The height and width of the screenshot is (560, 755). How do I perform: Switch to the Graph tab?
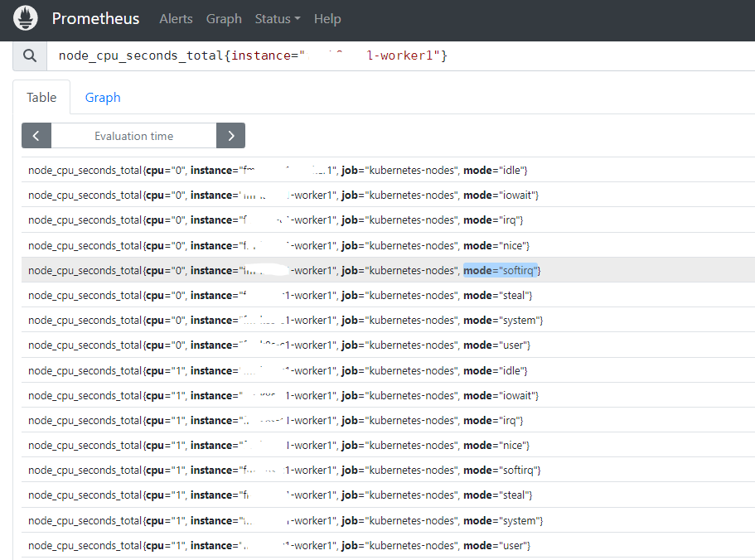pyautogui.click(x=103, y=98)
